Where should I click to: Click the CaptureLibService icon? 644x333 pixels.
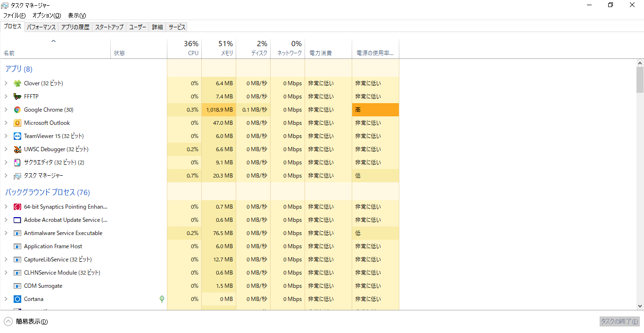coord(17,260)
